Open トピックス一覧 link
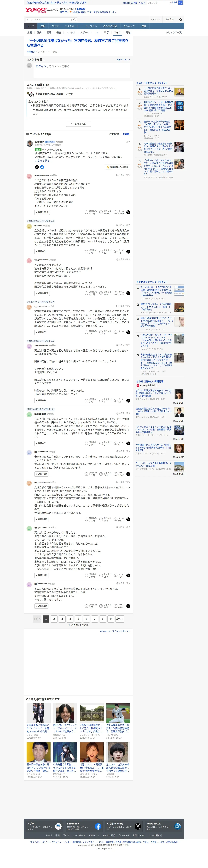This screenshot has height=868, width=208. [174, 33]
